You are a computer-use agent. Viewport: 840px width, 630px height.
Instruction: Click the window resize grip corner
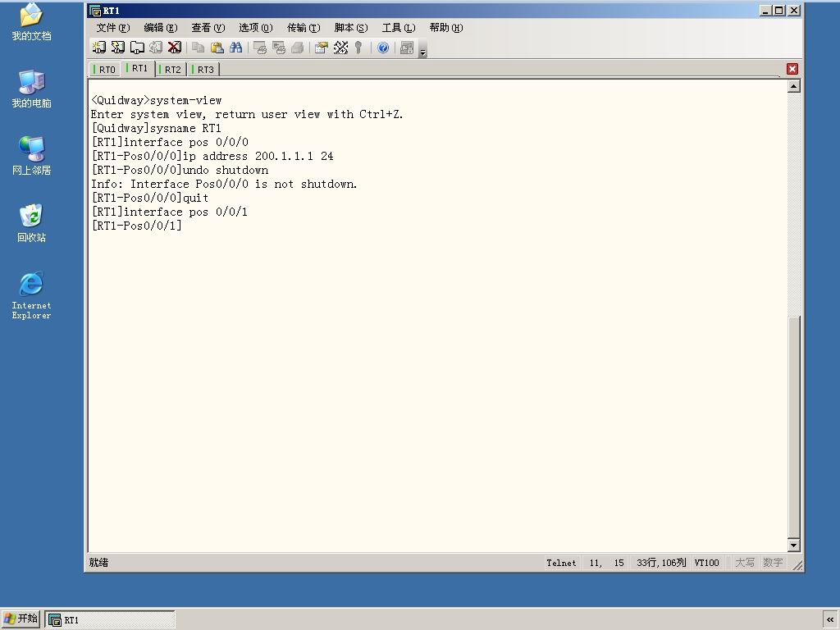coord(797,565)
